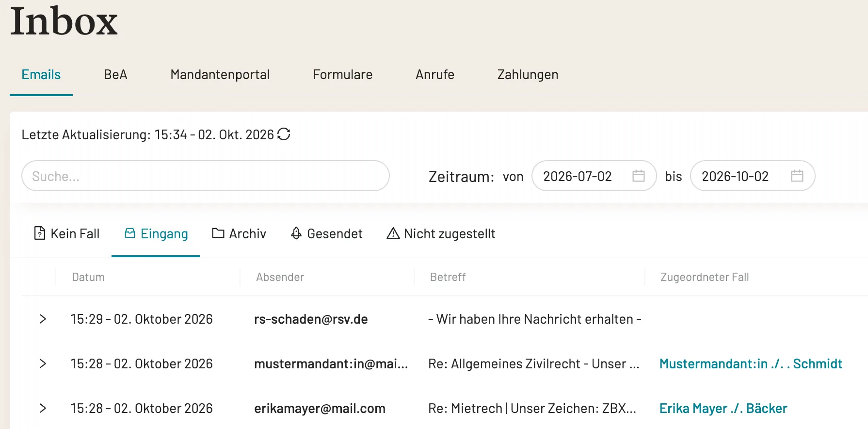Screen dimensions: 868x429
Task: Click the end date field 2026-10-02
Action: 753,176
